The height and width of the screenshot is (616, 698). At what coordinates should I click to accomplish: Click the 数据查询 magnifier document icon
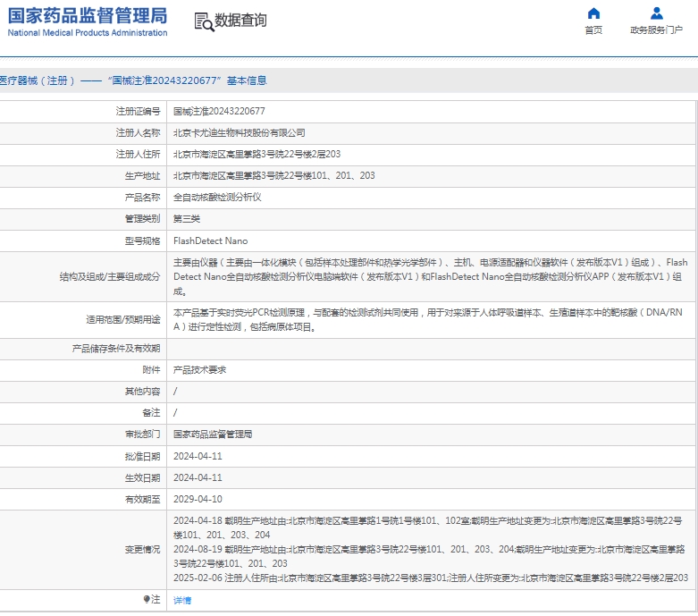203,21
